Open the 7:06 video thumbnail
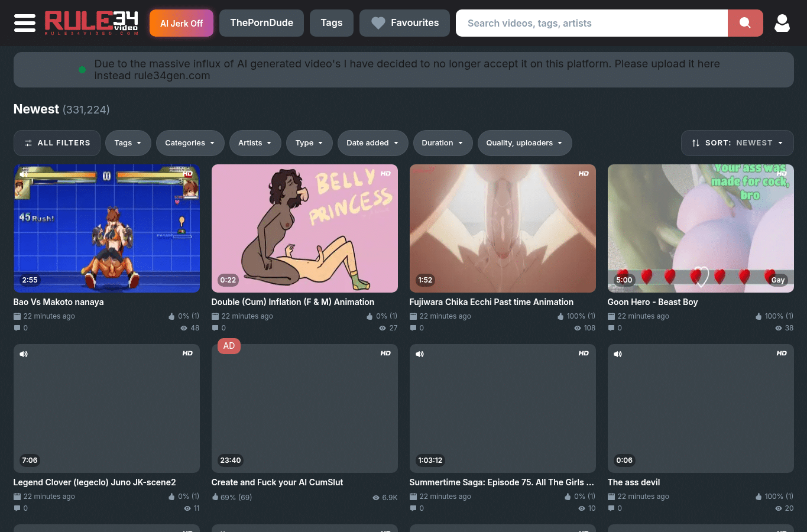The width and height of the screenshot is (807, 532). [x=106, y=408]
